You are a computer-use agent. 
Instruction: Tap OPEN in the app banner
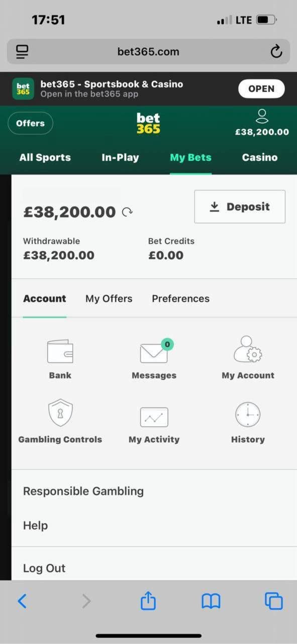pos(261,89)
